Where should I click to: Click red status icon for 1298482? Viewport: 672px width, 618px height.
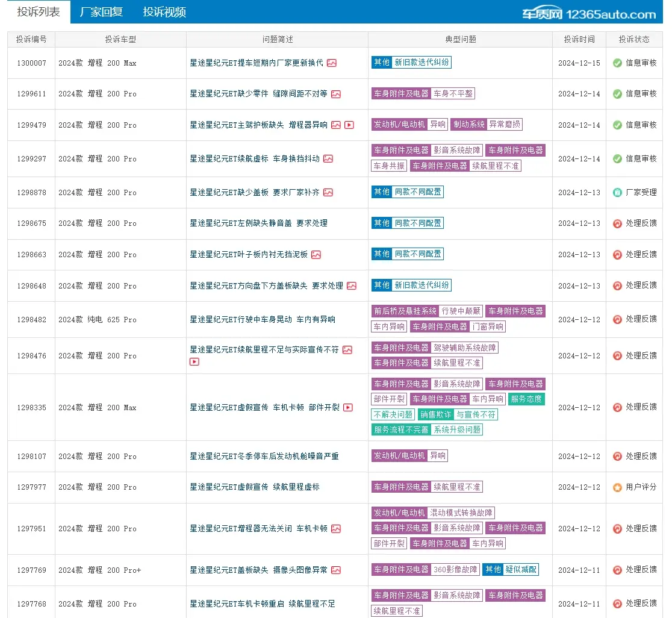coord(618,319)
